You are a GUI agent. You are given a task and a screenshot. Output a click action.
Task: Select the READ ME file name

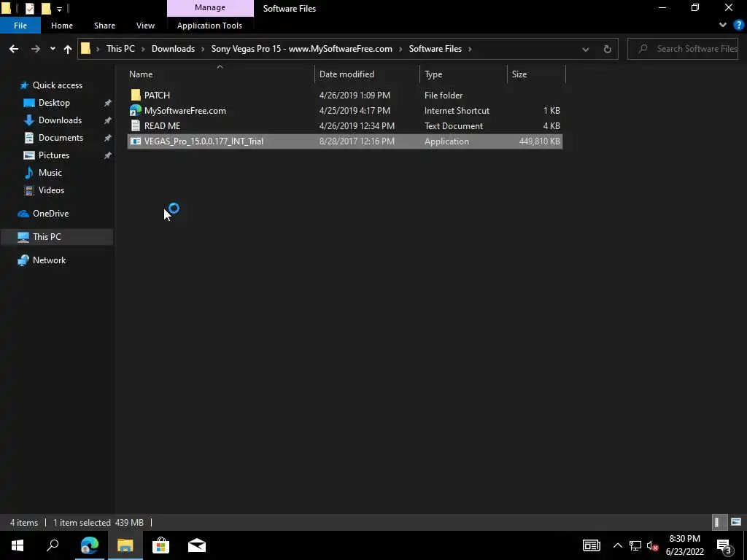pos(162,125)
